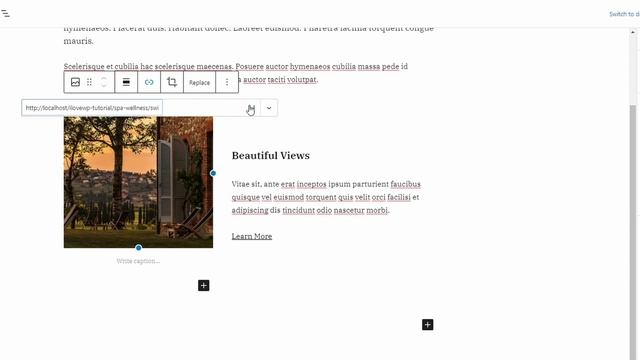Expand link settings chevron
The width and height of the screenshot is (640, 360).
[269, 108]
